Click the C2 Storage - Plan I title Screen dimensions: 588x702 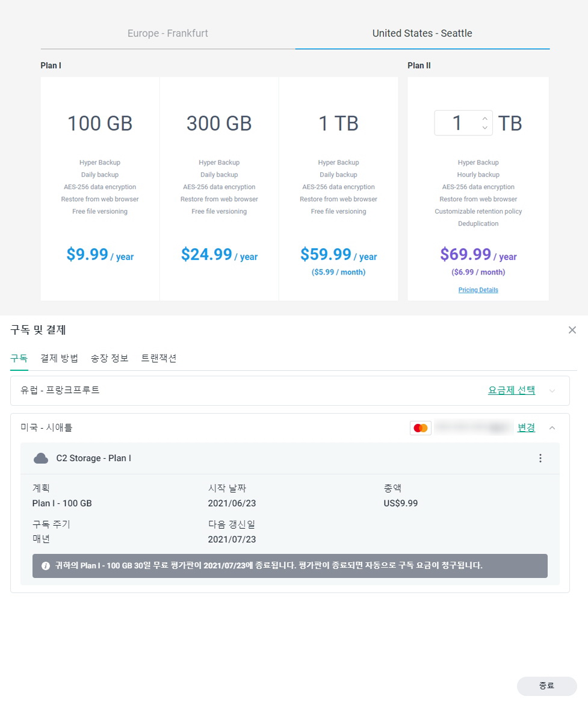point(93,458)
